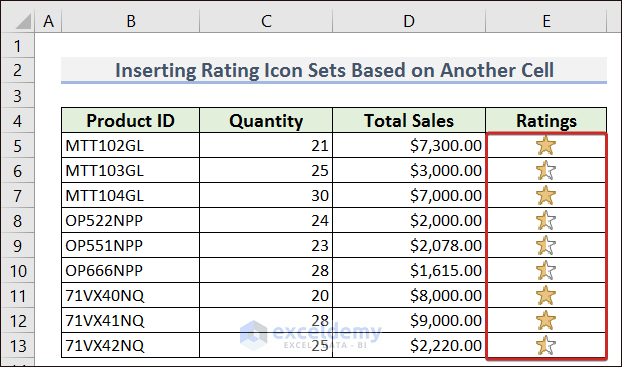
Task: Click the half star rating for OP666NPP
Action: (546, 270)
